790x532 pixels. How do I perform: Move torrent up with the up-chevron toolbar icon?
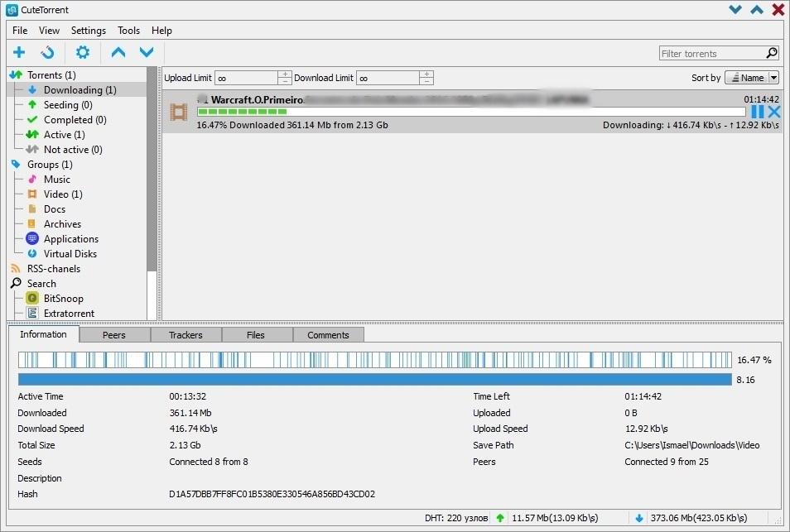[x=118, y=52]
